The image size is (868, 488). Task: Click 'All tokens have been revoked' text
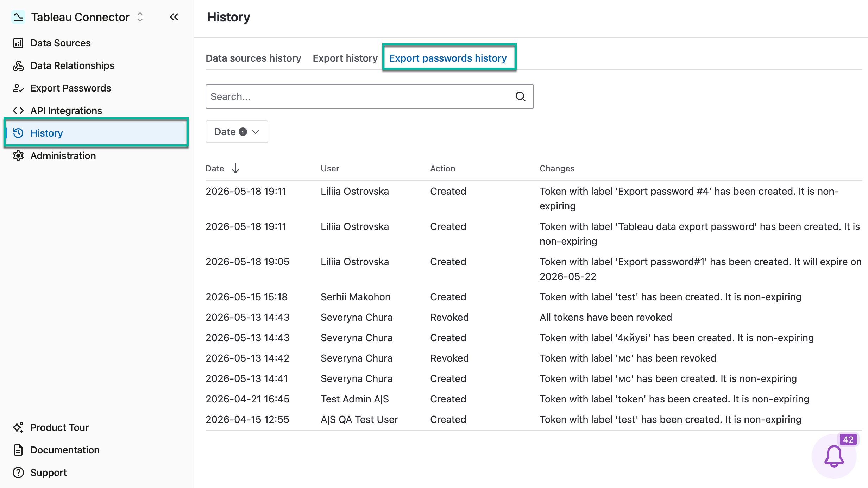point(606,317)
